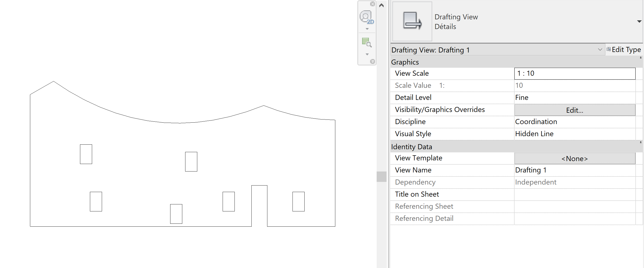The image size is (644, 268).
Task: Click the Discipline Coordination value
Action: coord(575,122)
